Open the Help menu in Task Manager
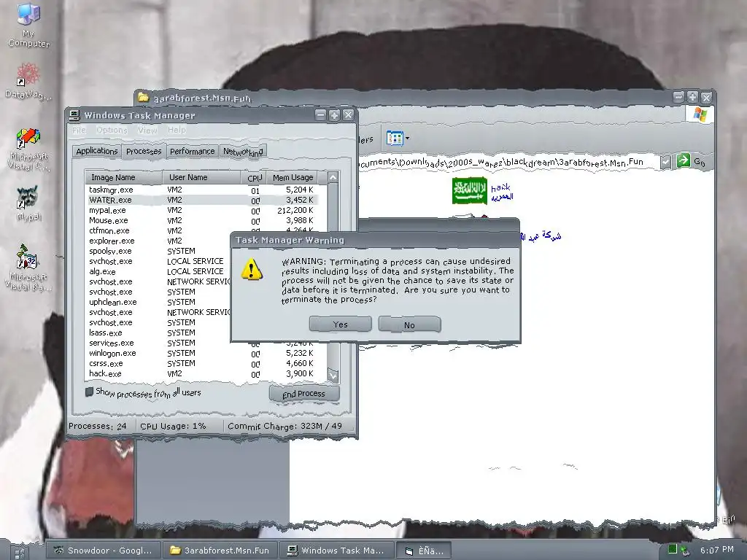Image resolution: width=747 pixels, height=560 pixels. coord(177,130)
